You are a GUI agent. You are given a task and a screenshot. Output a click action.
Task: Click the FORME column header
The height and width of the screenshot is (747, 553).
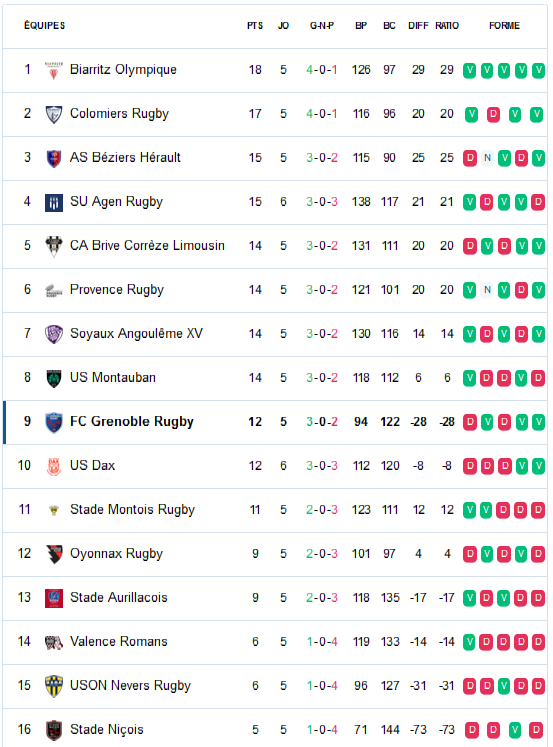(504, 26)
